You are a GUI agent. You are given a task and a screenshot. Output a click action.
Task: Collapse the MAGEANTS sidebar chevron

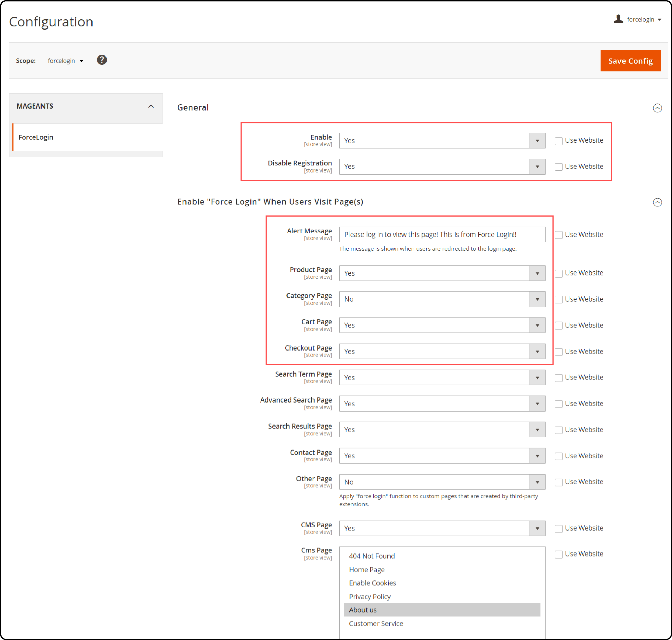tap(151, 106)
